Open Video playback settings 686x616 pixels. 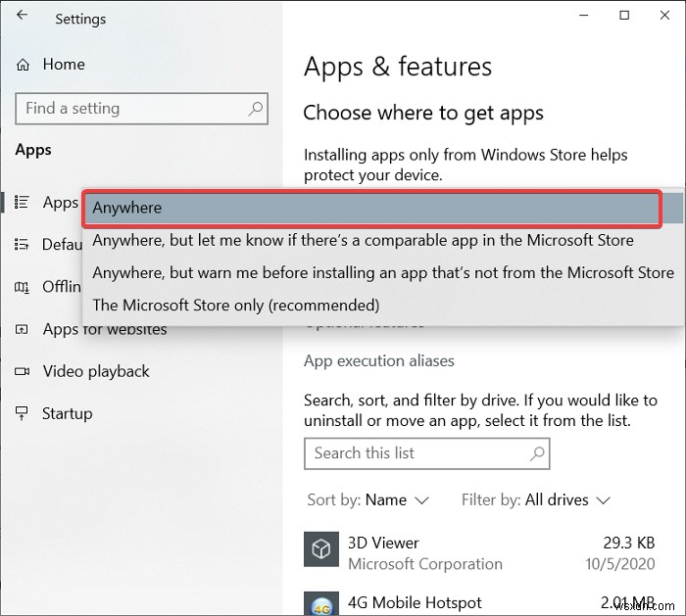point(96,371)
